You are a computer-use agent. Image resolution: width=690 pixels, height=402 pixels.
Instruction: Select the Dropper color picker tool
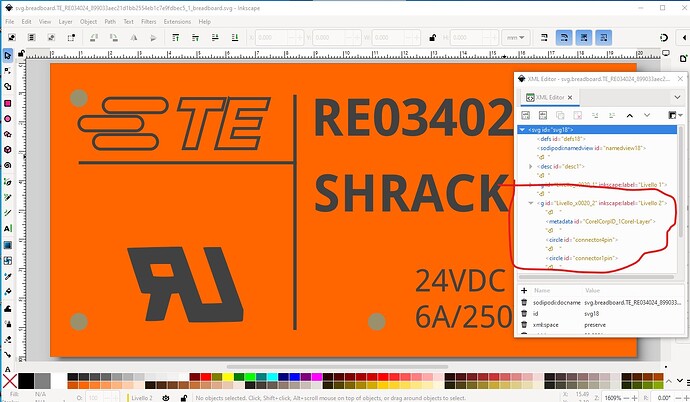tap(7, 276)
